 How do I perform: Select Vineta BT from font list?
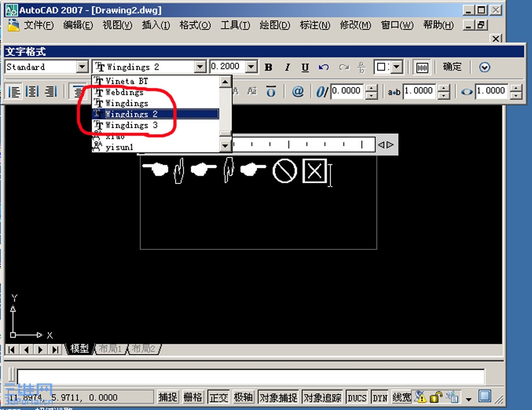[156, 81]
